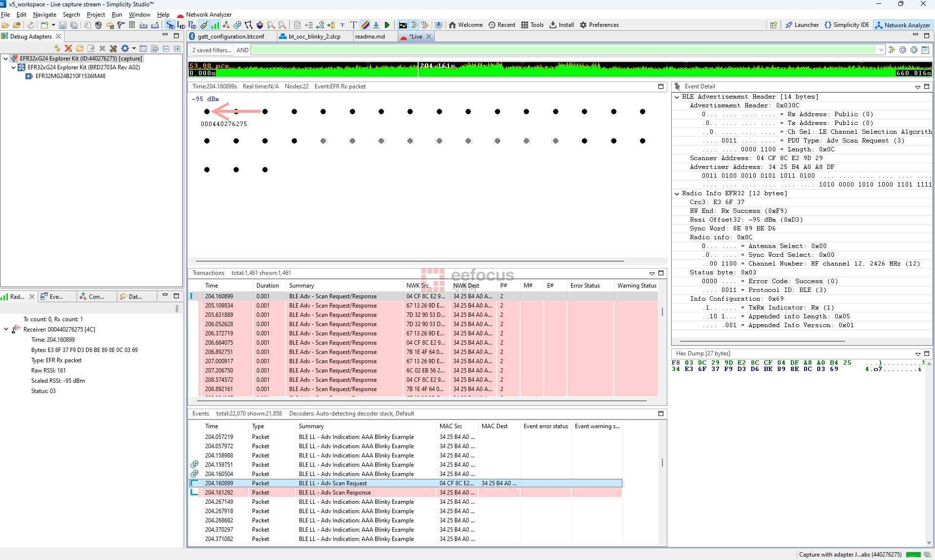Click the Install icon
This screenshot has height=560, width=935.
click(552, 25)
